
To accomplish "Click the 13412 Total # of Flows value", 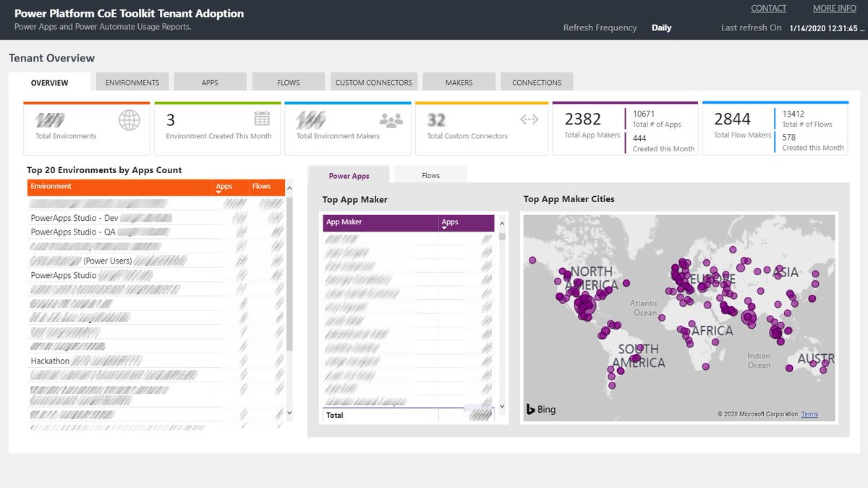I will click(793, 114).
